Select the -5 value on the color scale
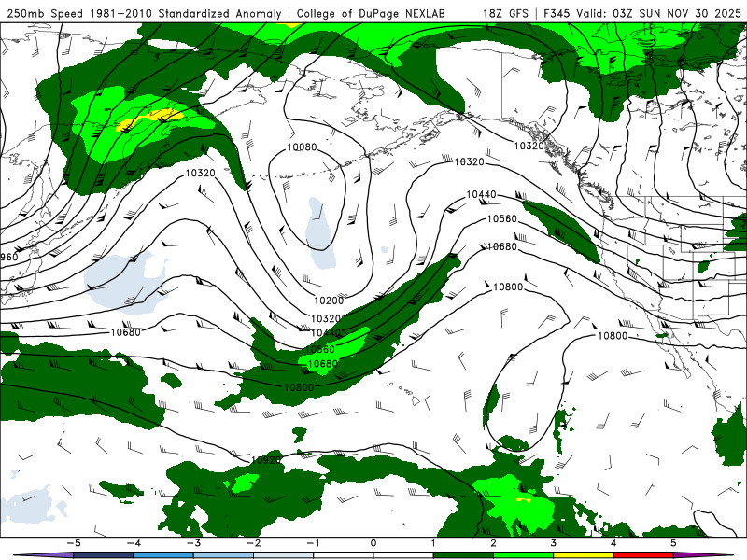The width and height of the screenshot is (747, 560). tap(73, 543)
